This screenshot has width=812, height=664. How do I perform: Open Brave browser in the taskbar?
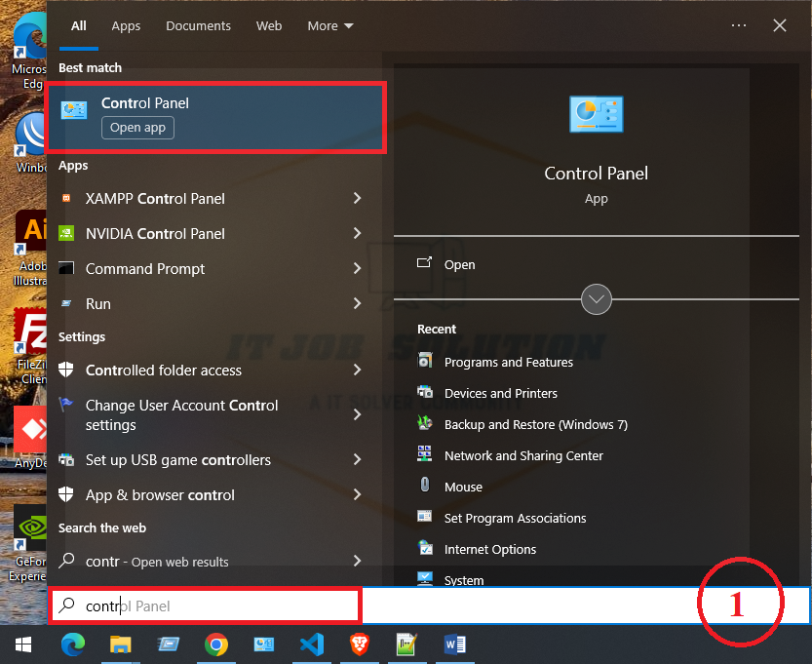click(x=360, y=644)
